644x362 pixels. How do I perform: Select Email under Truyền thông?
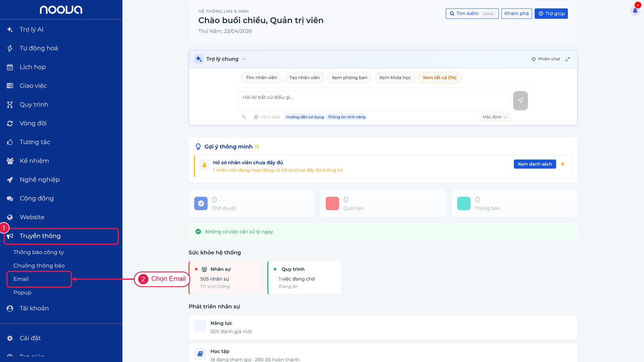click(39, 279)
